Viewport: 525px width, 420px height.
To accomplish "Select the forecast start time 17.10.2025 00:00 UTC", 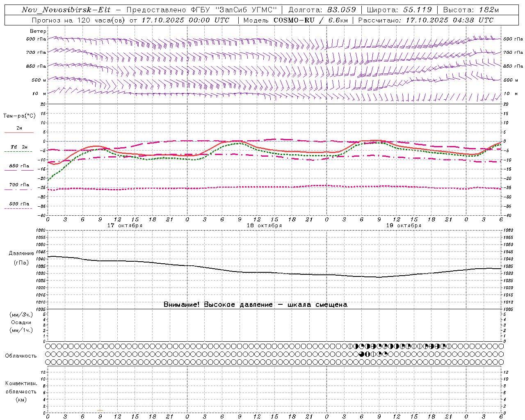I will [x=185, y=20].
